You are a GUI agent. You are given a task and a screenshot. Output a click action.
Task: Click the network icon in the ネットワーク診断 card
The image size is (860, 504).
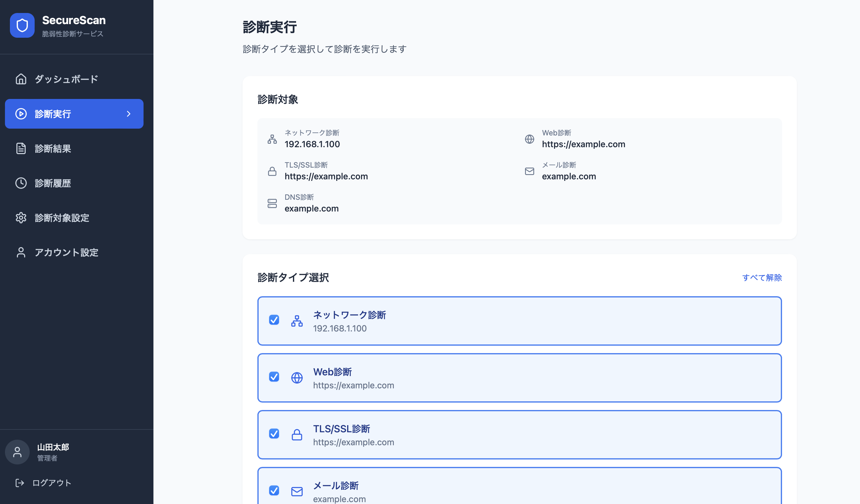[x=297, y=321]
